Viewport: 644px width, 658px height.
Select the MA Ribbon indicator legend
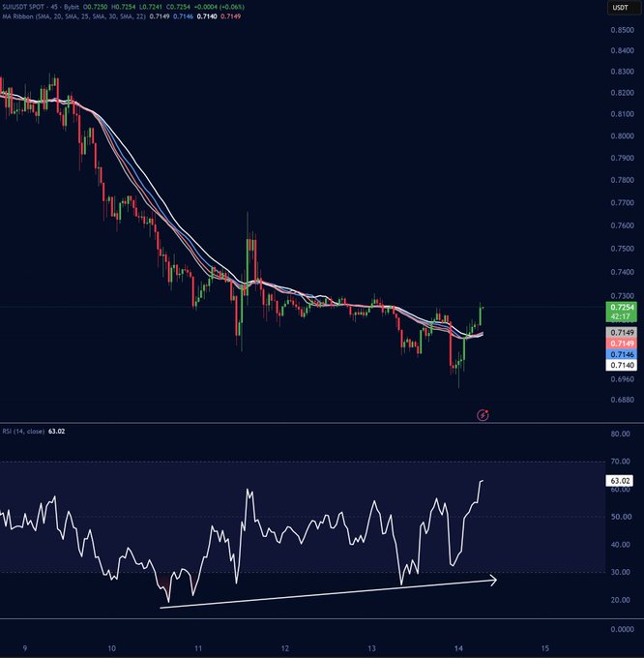[x=74, y=16]
